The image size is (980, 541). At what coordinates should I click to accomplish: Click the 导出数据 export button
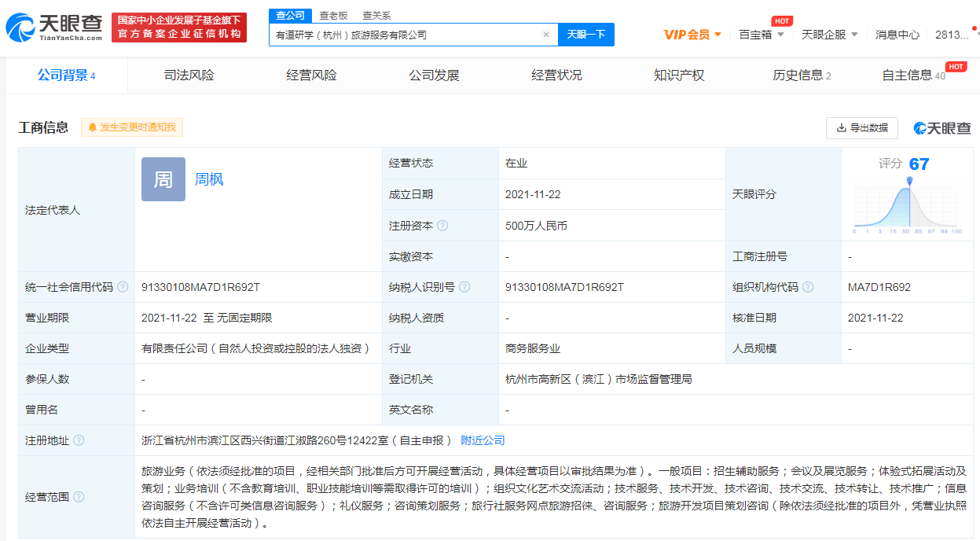point(862,127)
